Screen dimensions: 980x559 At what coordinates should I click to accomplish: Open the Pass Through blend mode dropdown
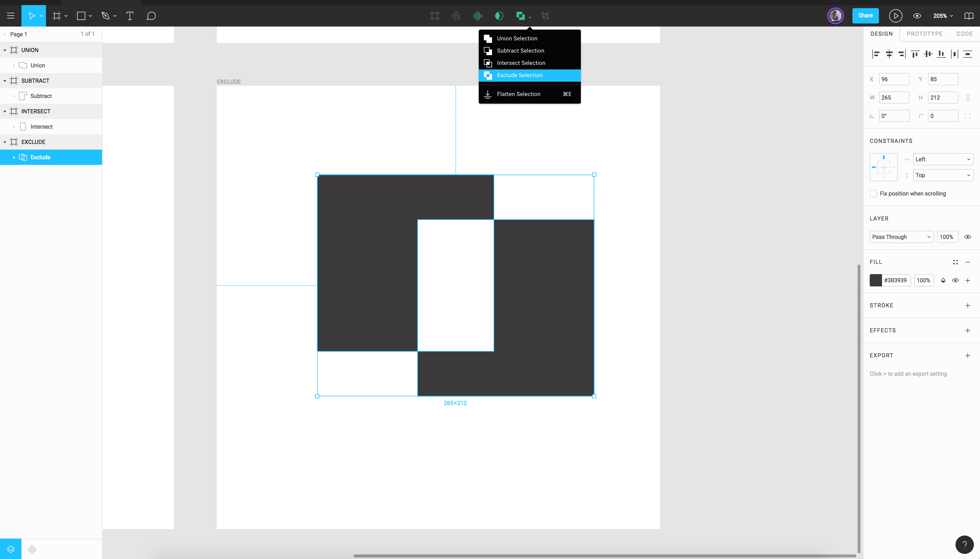[x=901, y=237]
